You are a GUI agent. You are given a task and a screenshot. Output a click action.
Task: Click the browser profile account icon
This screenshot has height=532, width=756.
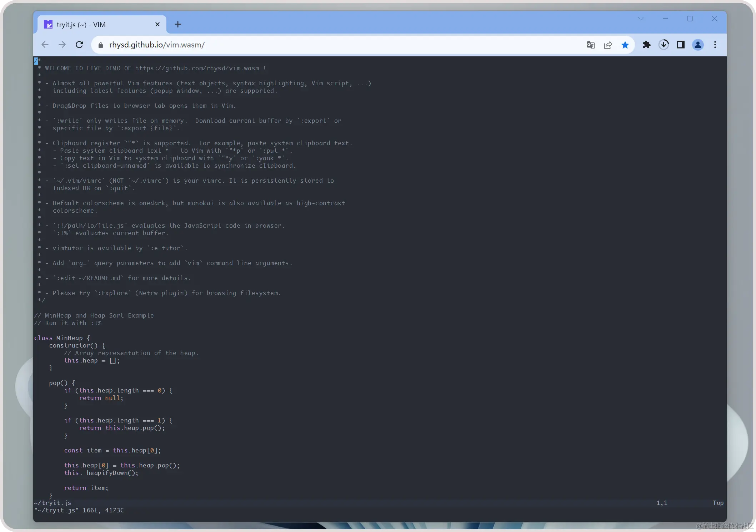coord(698,45)
